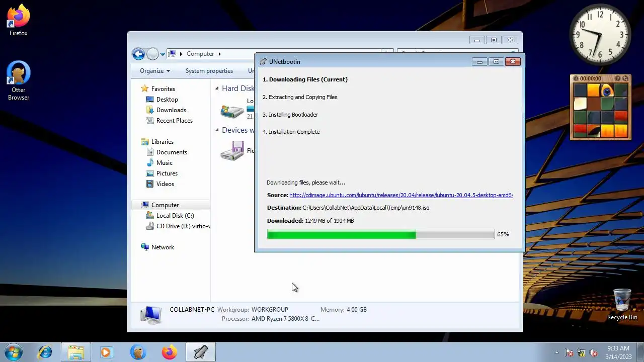Click the '1. Downloading Files (Current)' step

coord(305,79)
